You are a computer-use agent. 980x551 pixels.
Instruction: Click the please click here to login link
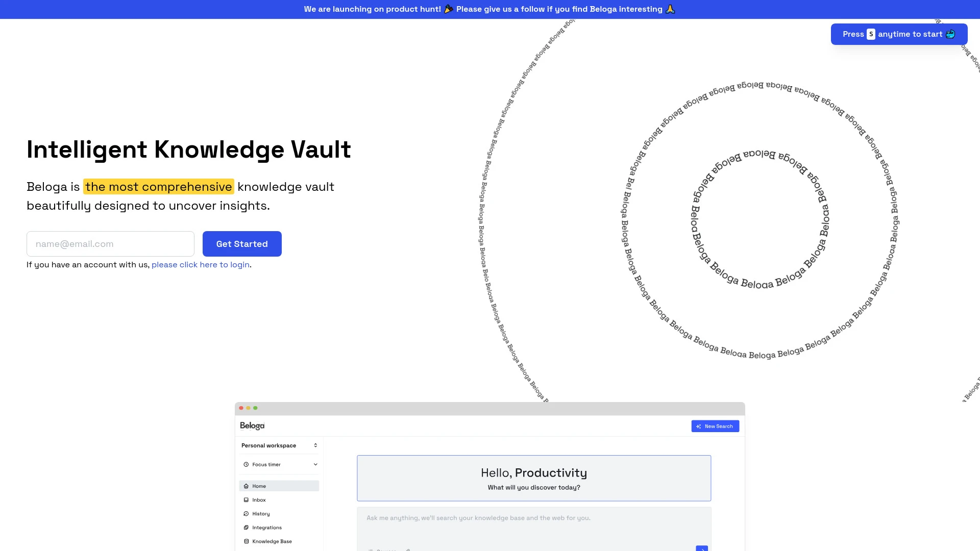pyautogui.click(x=200, y=264)
